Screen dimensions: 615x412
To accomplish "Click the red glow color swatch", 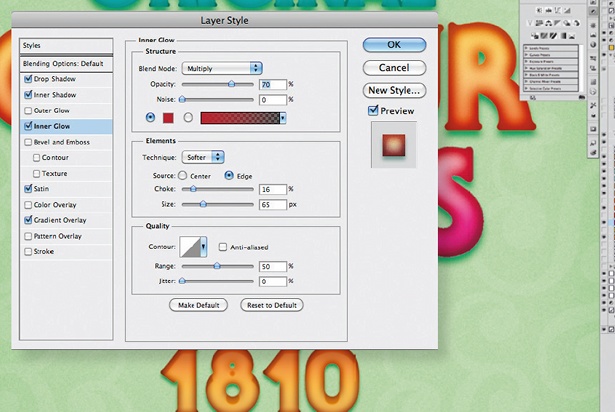I will 167,118.
